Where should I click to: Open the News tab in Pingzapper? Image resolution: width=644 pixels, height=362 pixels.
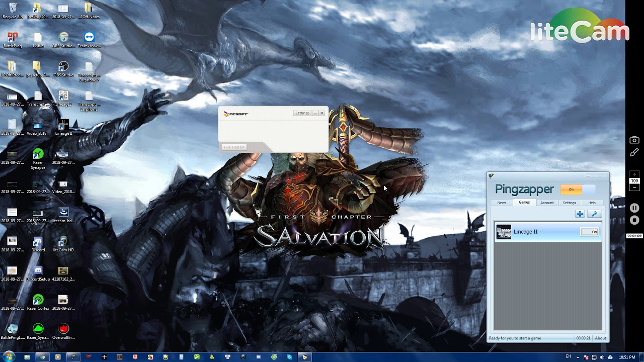pos(502,203)
